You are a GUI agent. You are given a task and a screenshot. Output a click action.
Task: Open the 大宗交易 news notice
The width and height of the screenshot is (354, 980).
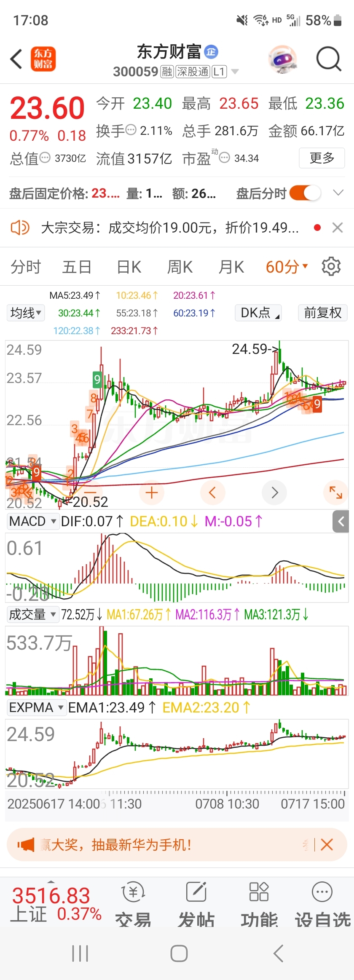click(170, 228)
